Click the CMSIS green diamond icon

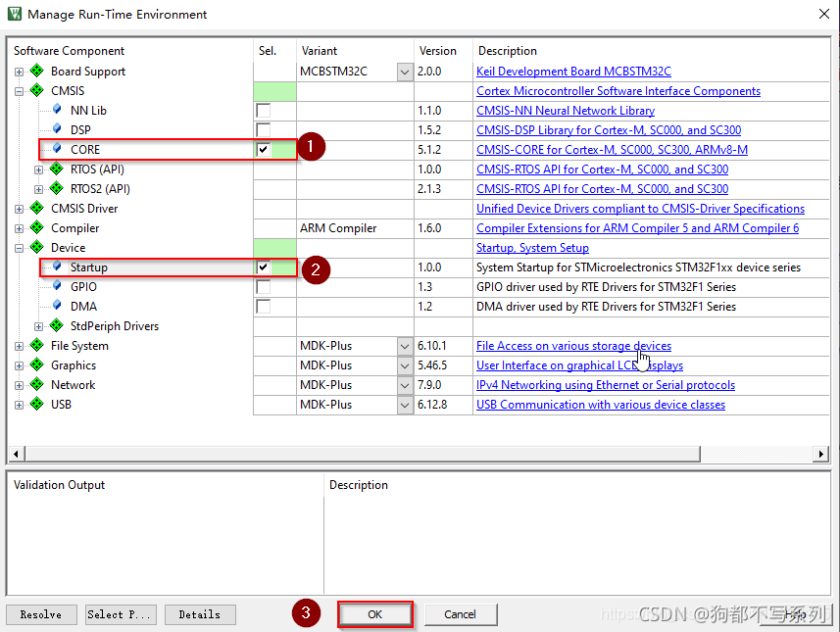37,90
